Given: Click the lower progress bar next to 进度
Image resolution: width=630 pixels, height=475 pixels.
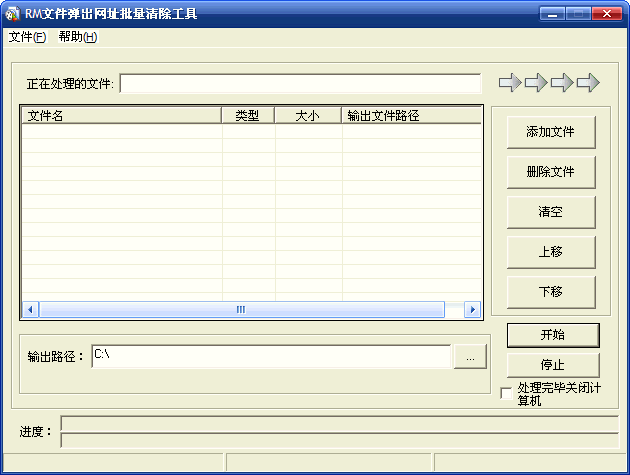Looking at the screenshot, I should (340, 440).
